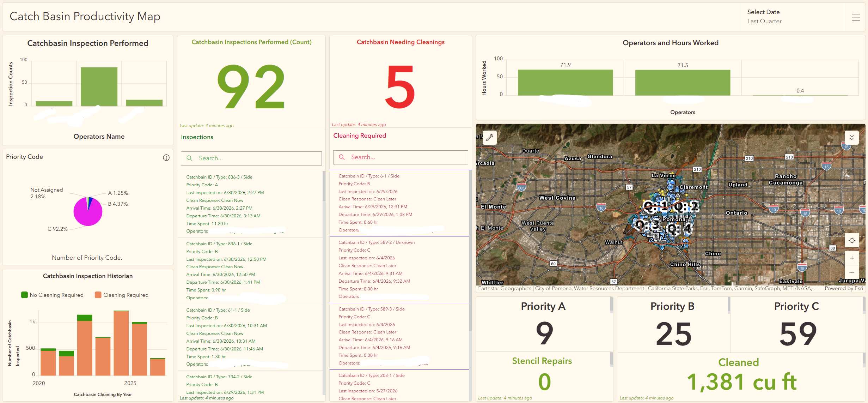Click the tallest bar in Inspection Performed chart
The width and height of the screenshot is (868, 403).
[x=99, y=86]
